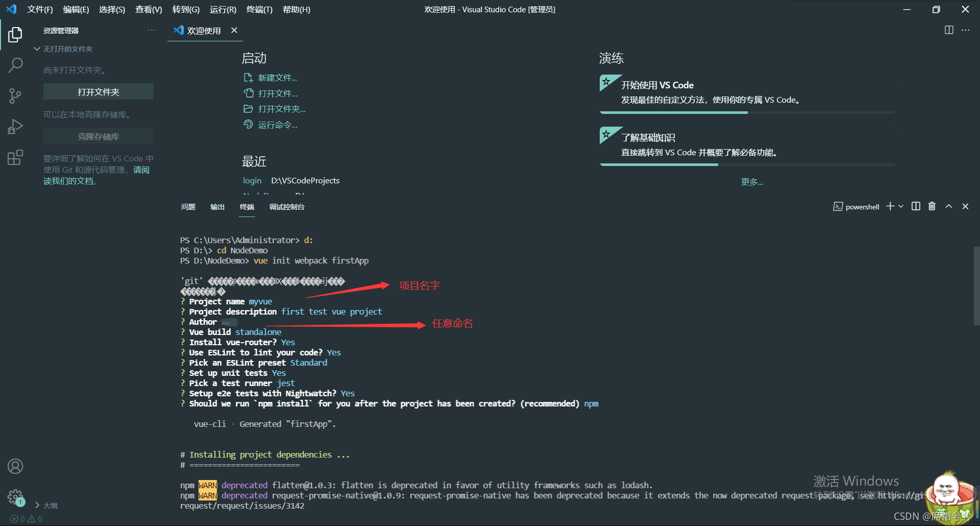Click the errors and warnings status indicator
This screenshot has height=526, width=980.
[x=26, y=519]
